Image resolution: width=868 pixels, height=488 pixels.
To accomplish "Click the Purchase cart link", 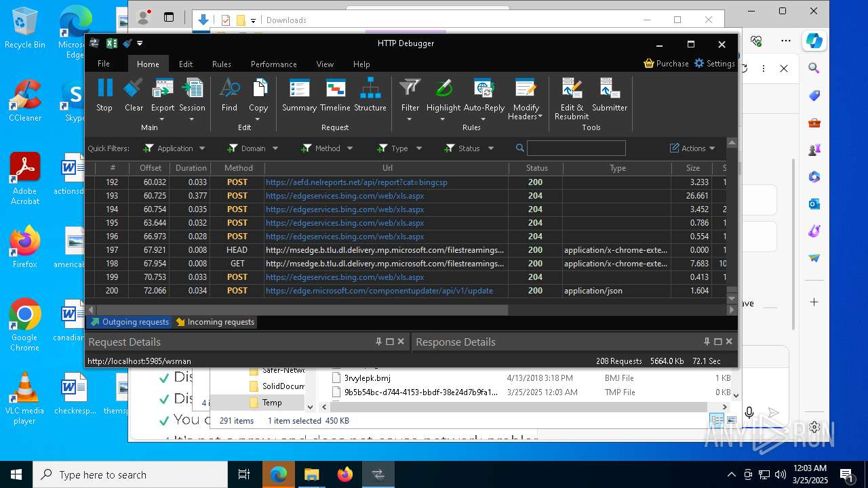I will [666, 64].
